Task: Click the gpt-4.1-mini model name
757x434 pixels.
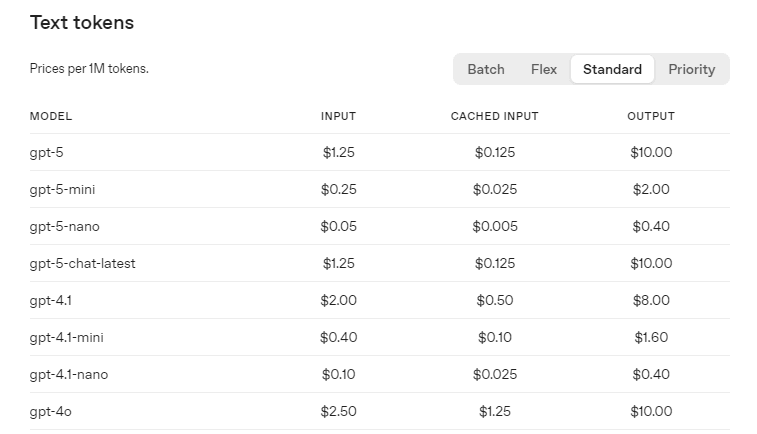Action: [67, 337]
